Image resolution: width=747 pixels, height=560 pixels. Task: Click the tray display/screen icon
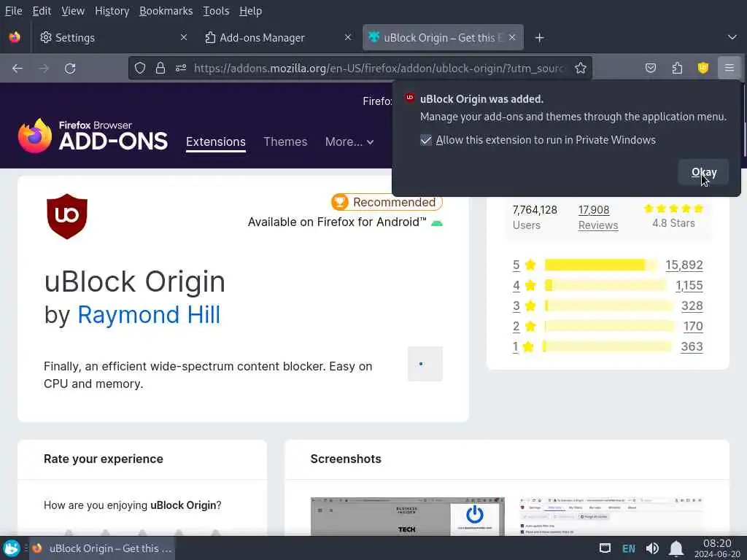coord(605,548)
